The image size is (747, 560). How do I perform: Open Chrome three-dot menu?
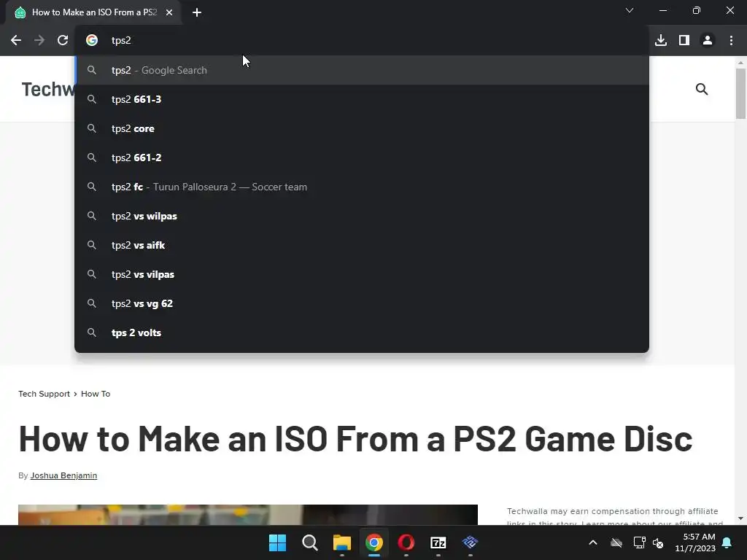pyautogui.click(x=731, y=41)
